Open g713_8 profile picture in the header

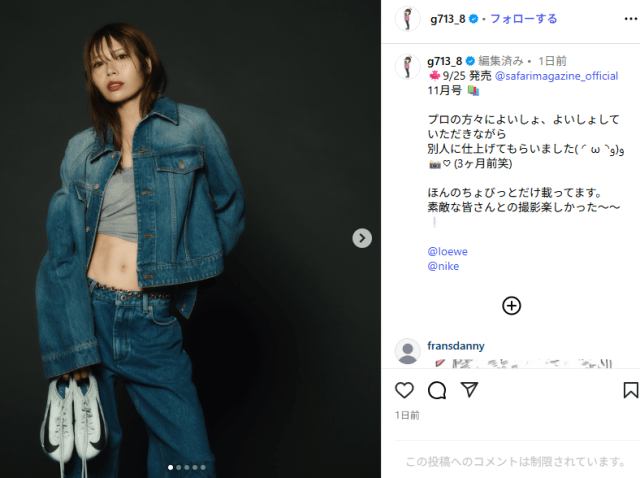[x=407, y=19]
